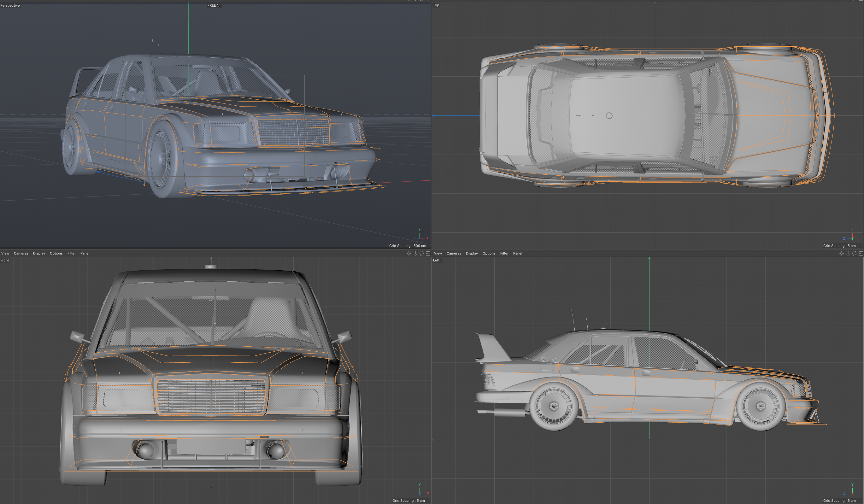Open the Display menu in the Left viewport
This screenshot has width=864, height=504.
(x=472, y=253)
